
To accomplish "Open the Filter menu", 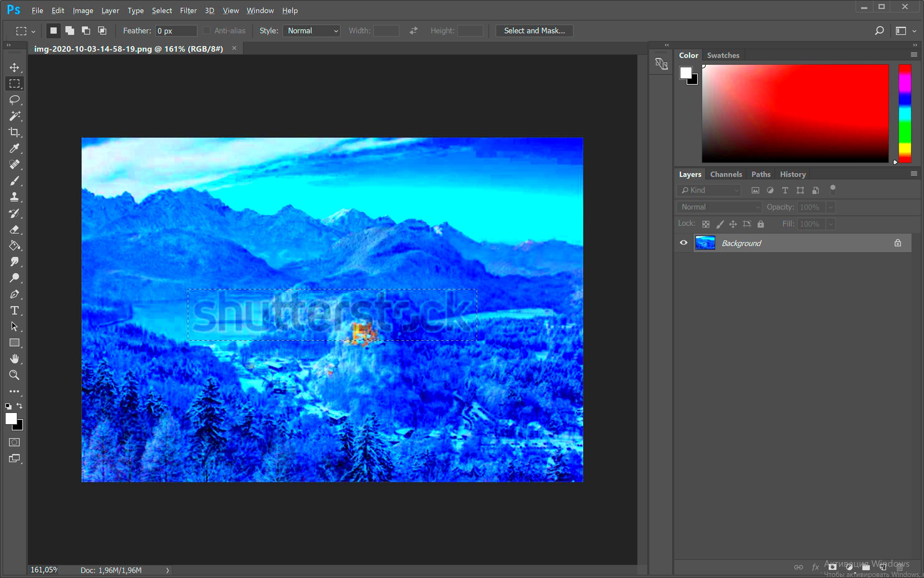I will 187,10.
